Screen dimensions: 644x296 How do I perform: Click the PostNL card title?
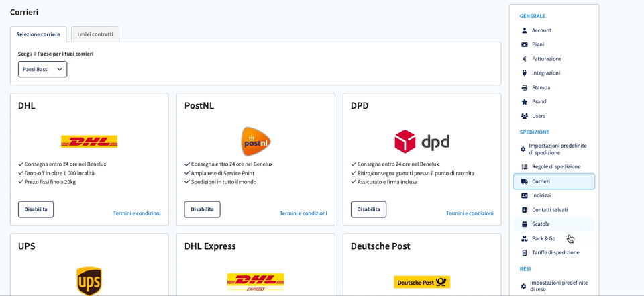click(x=199, y=106)
